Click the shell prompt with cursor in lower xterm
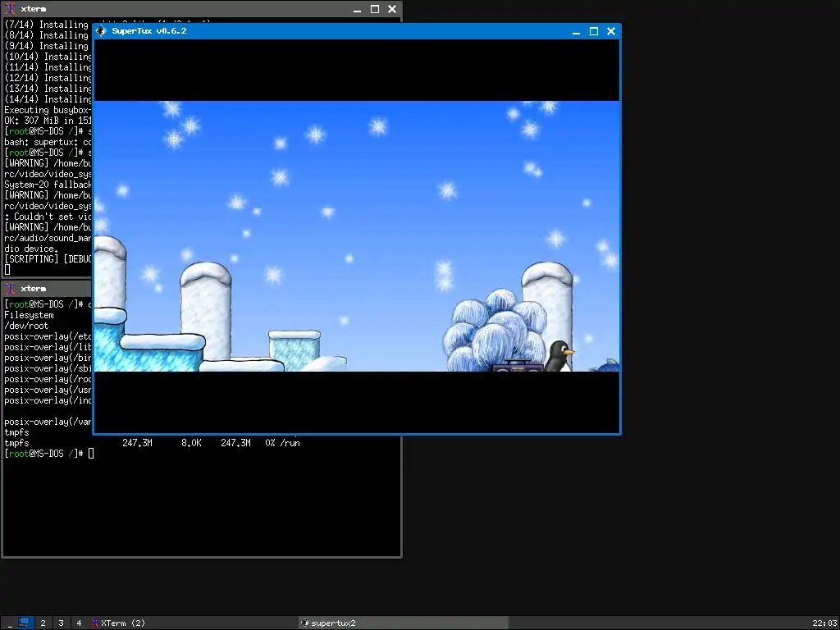 click(48, 454)
